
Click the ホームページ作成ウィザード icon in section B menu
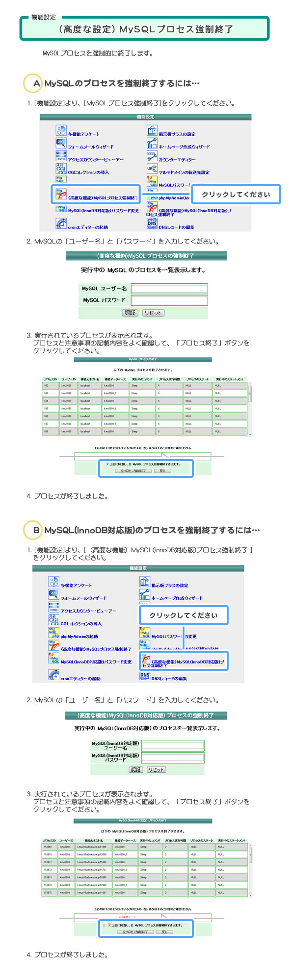coord(145,595)
